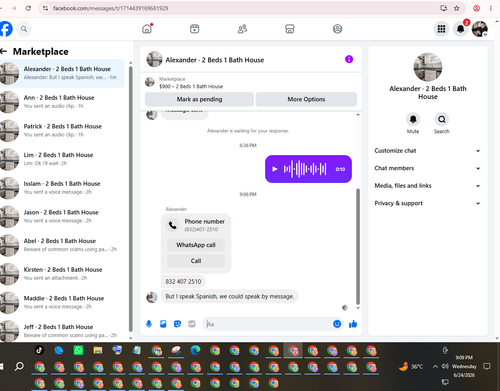Click the browser address bar URL
Image resolution: width=500 pixels, height=391 pixels.
(x=111, y=8)
